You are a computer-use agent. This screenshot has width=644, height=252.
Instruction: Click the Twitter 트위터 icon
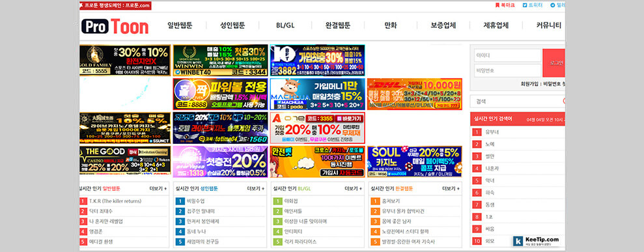point(525,5)
